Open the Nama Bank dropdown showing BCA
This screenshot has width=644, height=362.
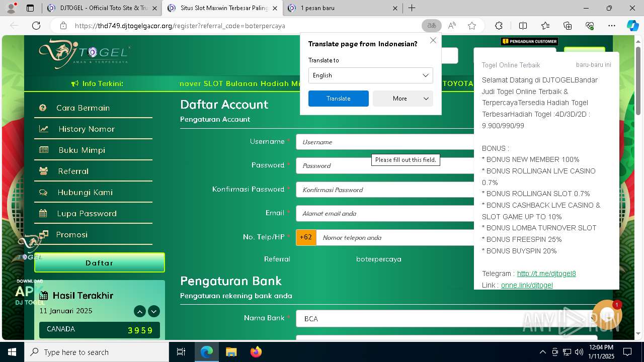[447, 319]
